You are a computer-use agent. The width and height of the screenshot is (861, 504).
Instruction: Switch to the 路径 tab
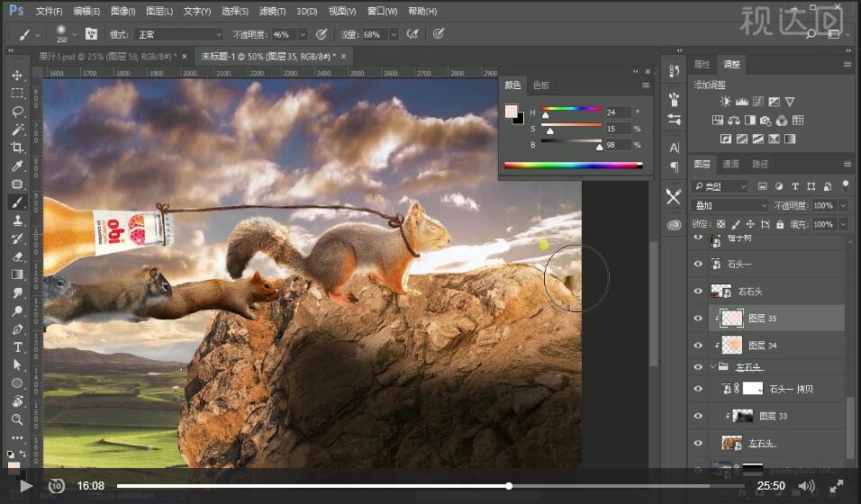click(x=760, y=164)
